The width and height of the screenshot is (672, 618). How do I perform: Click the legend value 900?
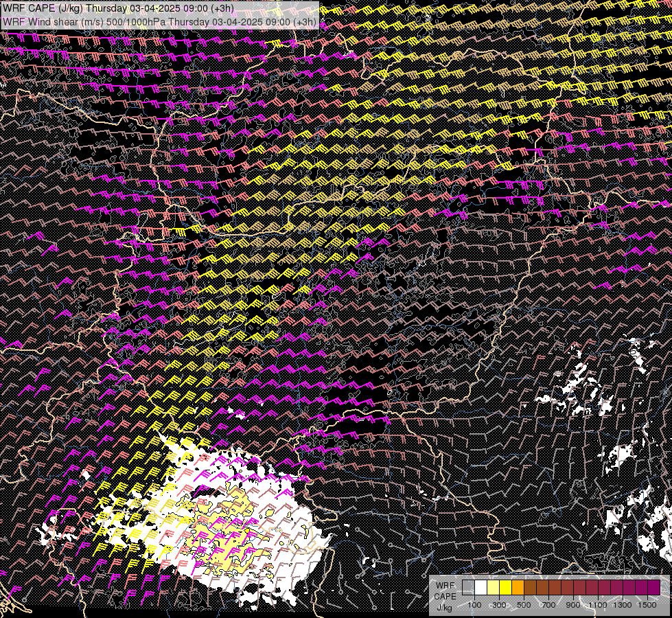coord(573,605)
